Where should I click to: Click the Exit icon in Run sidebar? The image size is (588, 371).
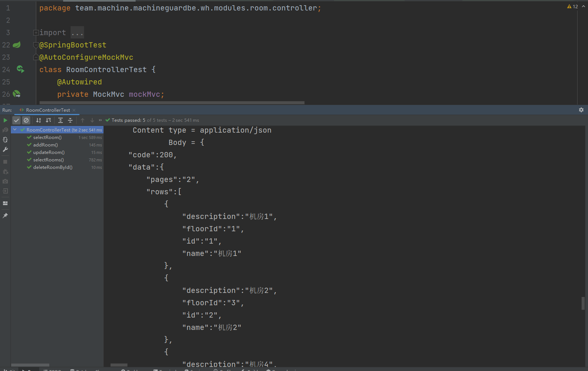[x=5, y=191]
